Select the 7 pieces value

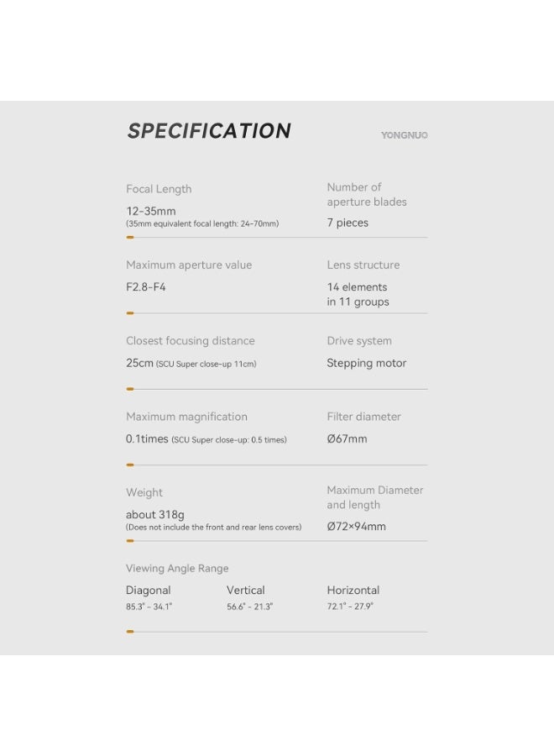pyautogui.click(x=348, y=223)
